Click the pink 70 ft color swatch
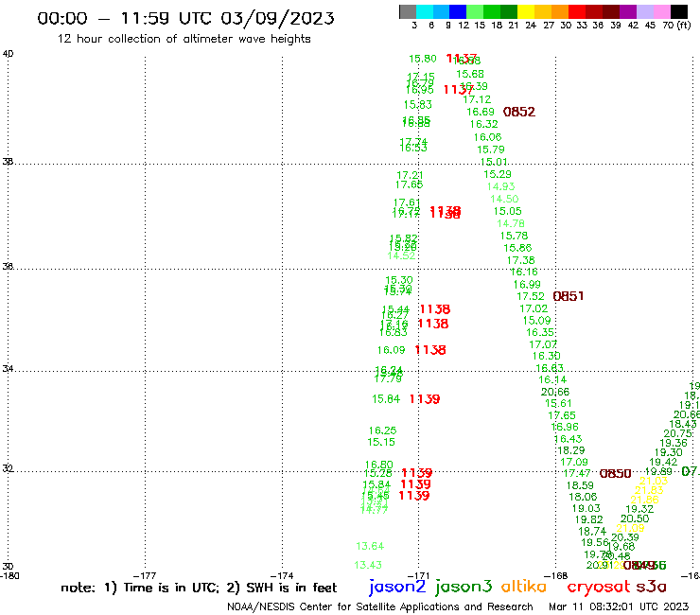 coord(661,11)
